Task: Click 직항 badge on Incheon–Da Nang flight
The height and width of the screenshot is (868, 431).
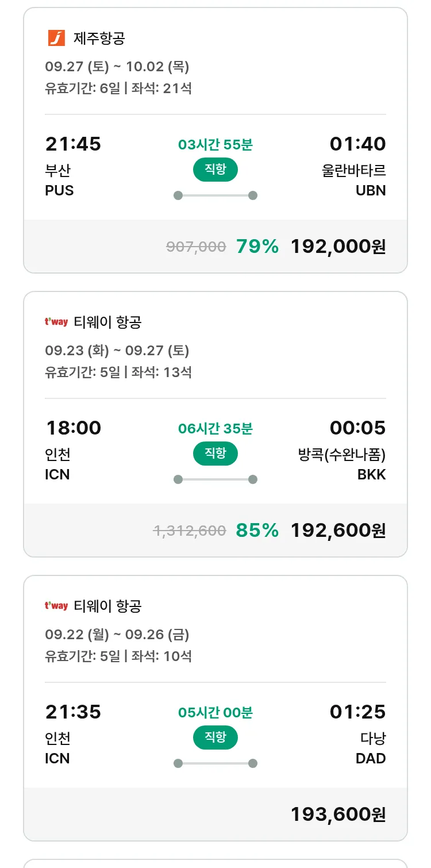Action: pos(215,738)
